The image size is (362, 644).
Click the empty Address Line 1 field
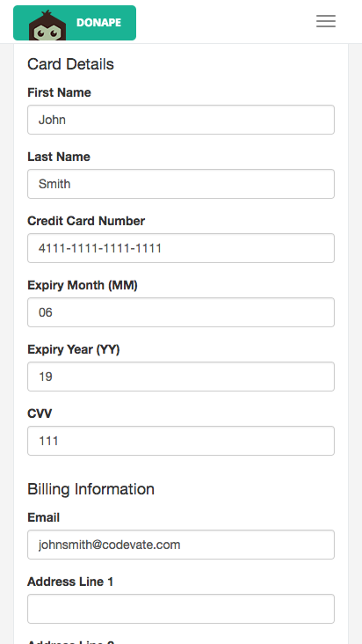(x=181, y=609)
